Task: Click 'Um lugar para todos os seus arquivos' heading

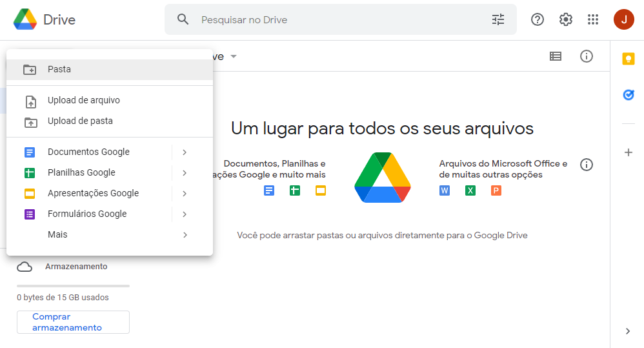Action: pos(382,128)
